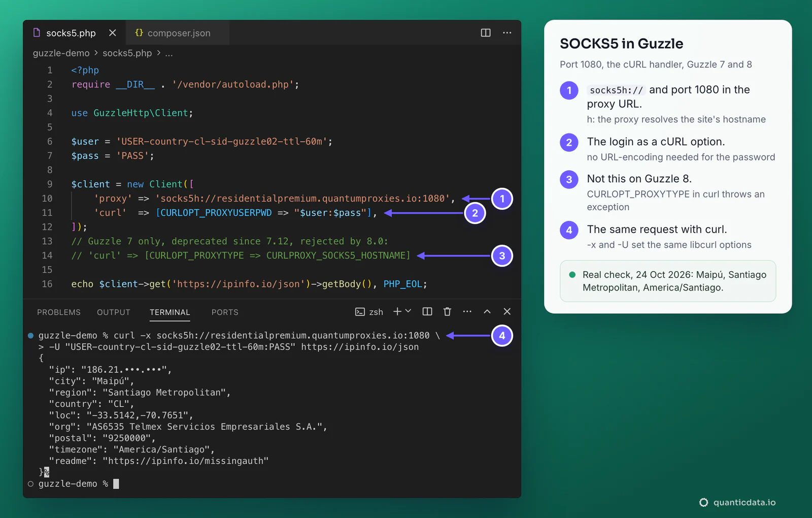Select the socks5.php editor tab
The height and width of the screenshot is (518, 812).
[x=75, y=33]
